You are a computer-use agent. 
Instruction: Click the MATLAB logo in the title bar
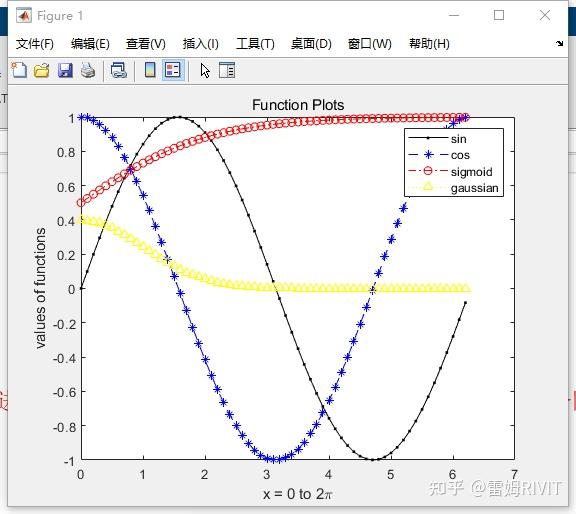24,15
